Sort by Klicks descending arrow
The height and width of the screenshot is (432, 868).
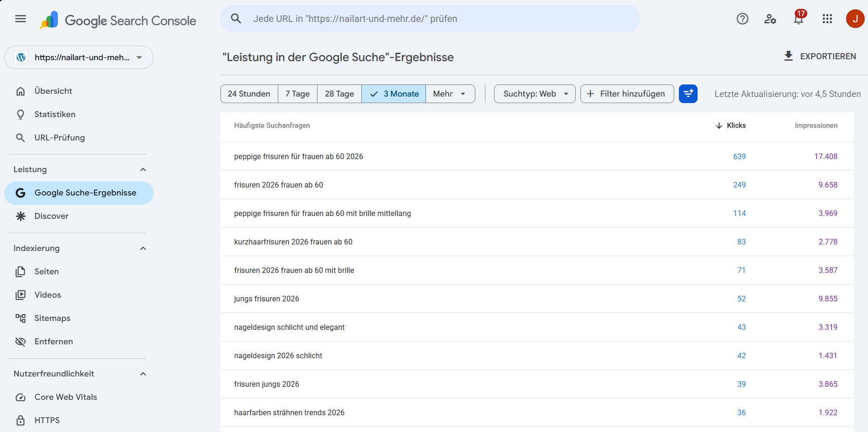[719, 125]
